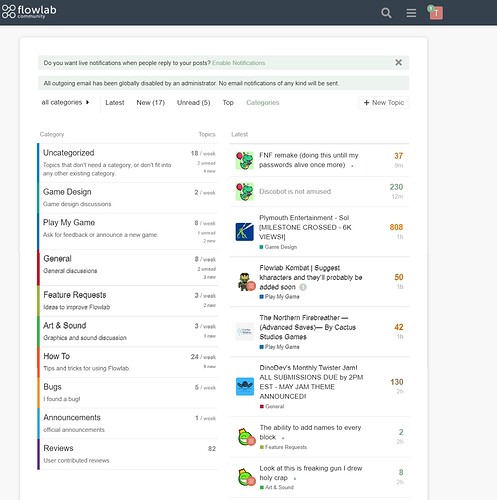Open the hamburger menu icon
The width and height of the screenshot is (497, 500).
(x=411, y=13)
